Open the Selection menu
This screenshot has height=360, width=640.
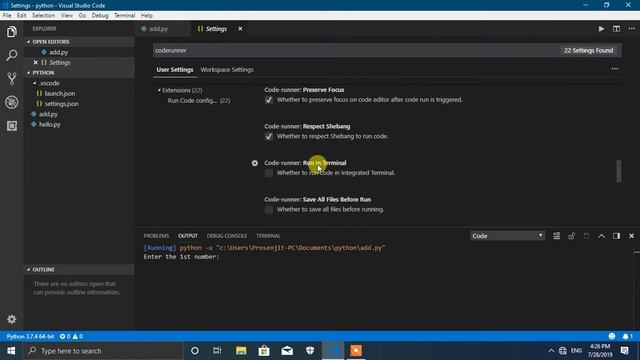coord(43,16)
